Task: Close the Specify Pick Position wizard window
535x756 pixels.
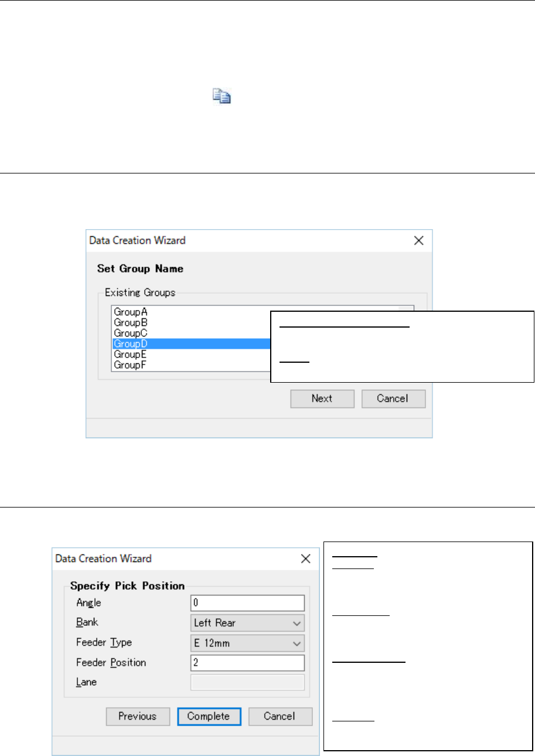Action: click(305, 559)
